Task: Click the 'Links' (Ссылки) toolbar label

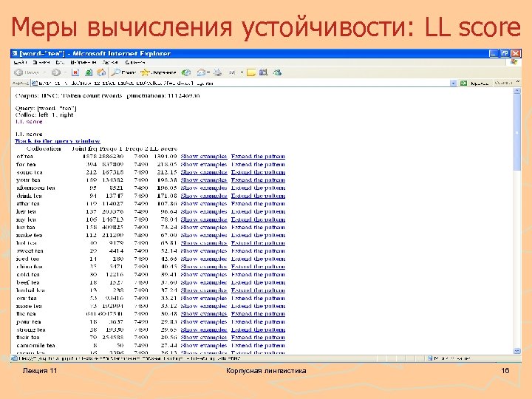Action: pyautogui.click(x=503, y=83)
